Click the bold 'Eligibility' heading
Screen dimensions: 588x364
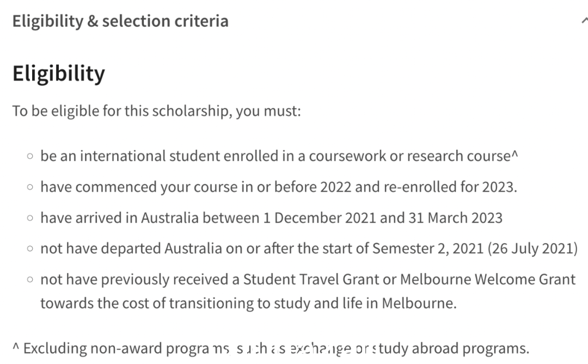59,73
